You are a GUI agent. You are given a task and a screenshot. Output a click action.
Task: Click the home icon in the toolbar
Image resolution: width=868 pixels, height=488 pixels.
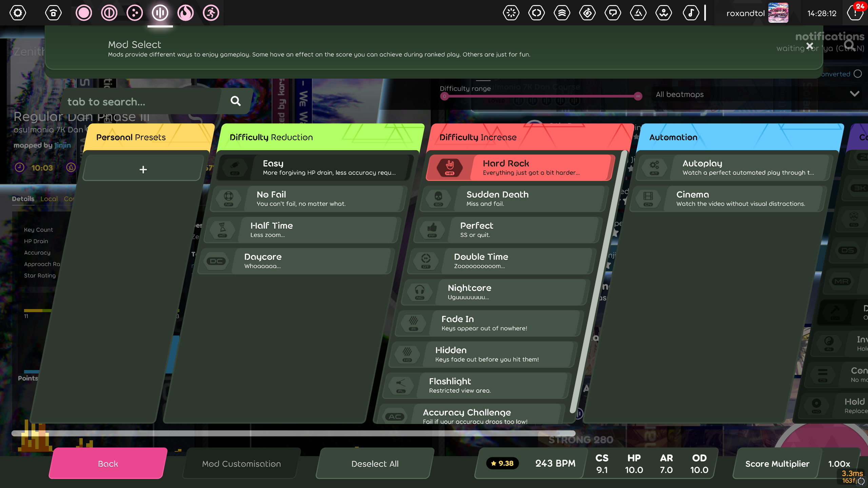pyautogui.click(x=53, y=13)
